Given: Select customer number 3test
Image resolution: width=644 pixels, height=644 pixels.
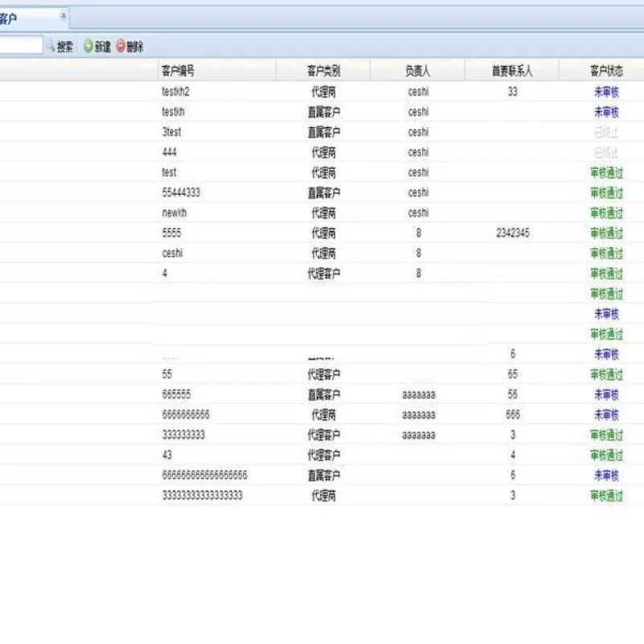Looking at the screenshot, I should [x=171, y=132].
